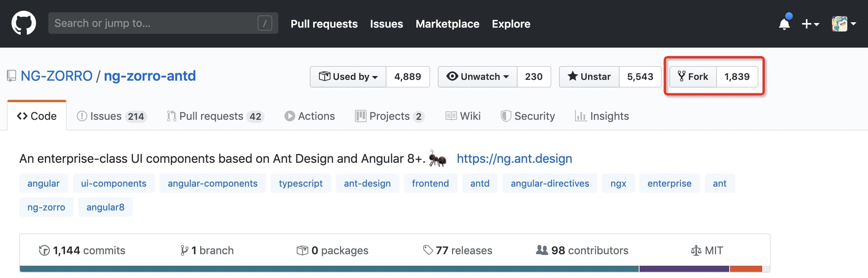This screenshot has width=868, height=278.
Task: View the 98 contributors list
Action: [x=582, y=250]
